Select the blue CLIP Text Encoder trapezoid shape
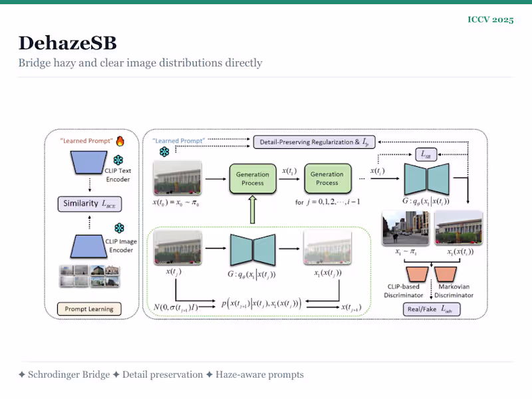 (88, 162)
